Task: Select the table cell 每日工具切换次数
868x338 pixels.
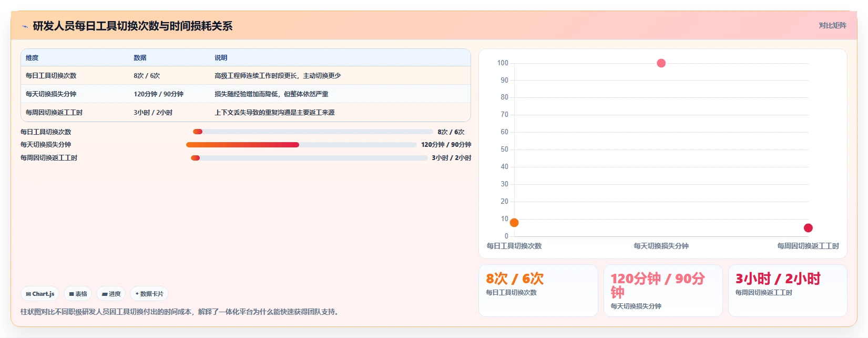Action: click(x=51, y=76)
